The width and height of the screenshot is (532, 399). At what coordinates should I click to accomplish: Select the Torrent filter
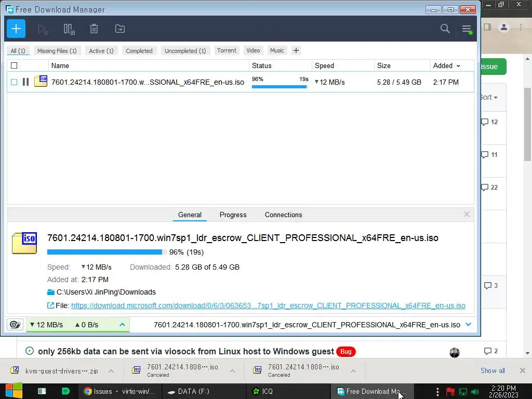click(227, 50)
